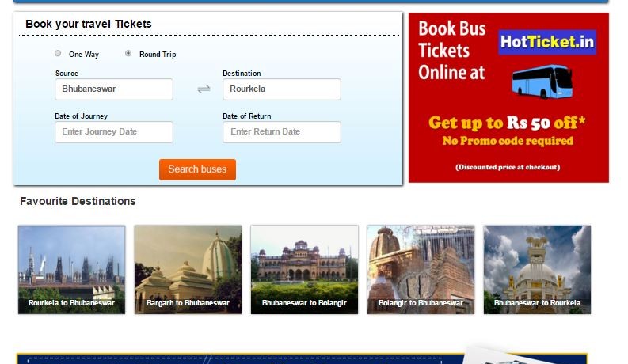This screenshot has height=364, width=628.
Task: Click the Search buses button
Action: (197, 169)
